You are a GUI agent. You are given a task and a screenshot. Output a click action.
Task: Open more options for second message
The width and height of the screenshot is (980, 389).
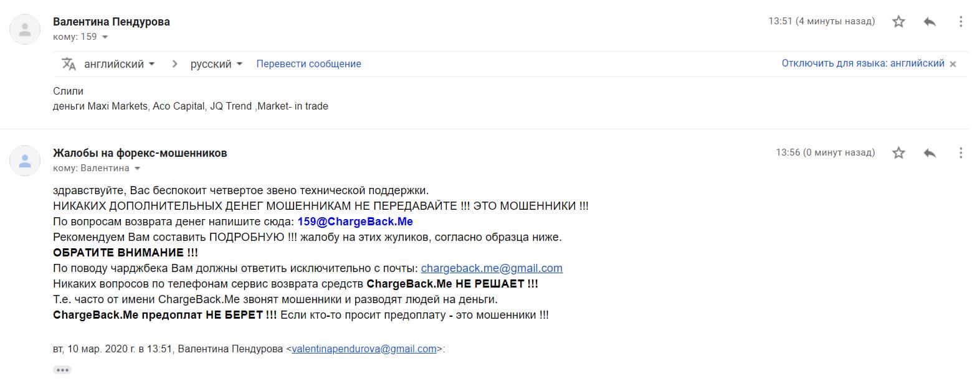pos(961,152)
